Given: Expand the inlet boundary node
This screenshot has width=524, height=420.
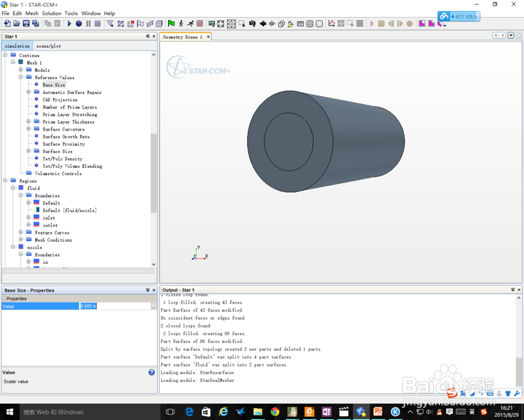Looking at the screenshot, I should click(x=28, y=217).
